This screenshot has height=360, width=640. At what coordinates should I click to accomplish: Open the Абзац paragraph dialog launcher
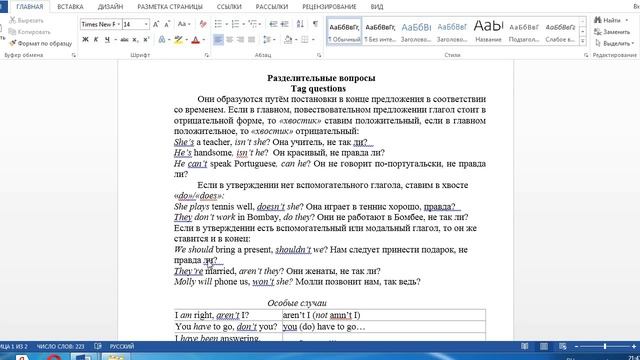[x=319, y=55]
